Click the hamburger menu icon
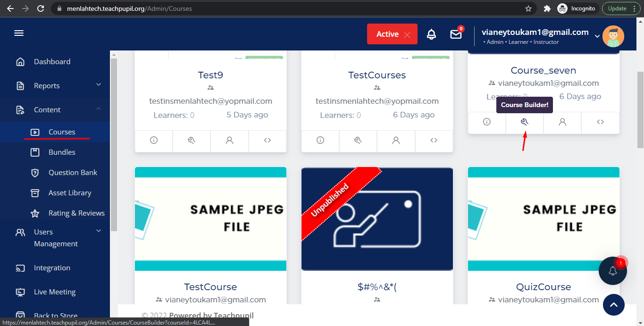 (x=19, y=33)
